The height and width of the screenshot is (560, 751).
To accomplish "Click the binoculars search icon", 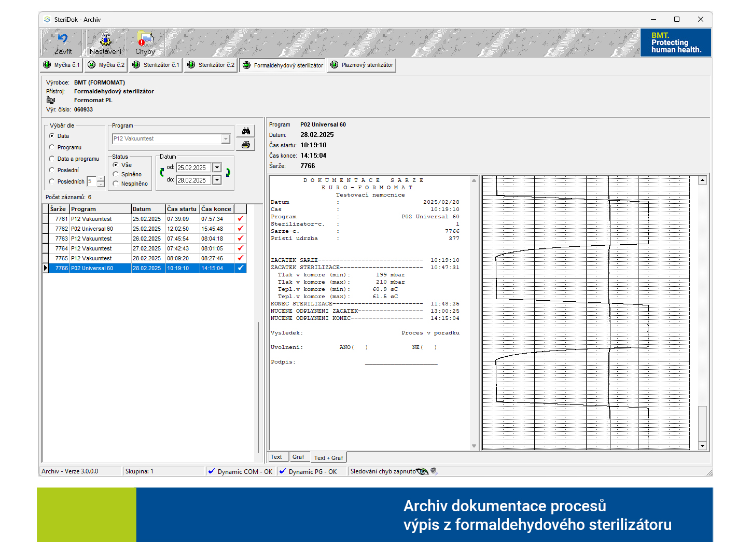I will point(246,131).
